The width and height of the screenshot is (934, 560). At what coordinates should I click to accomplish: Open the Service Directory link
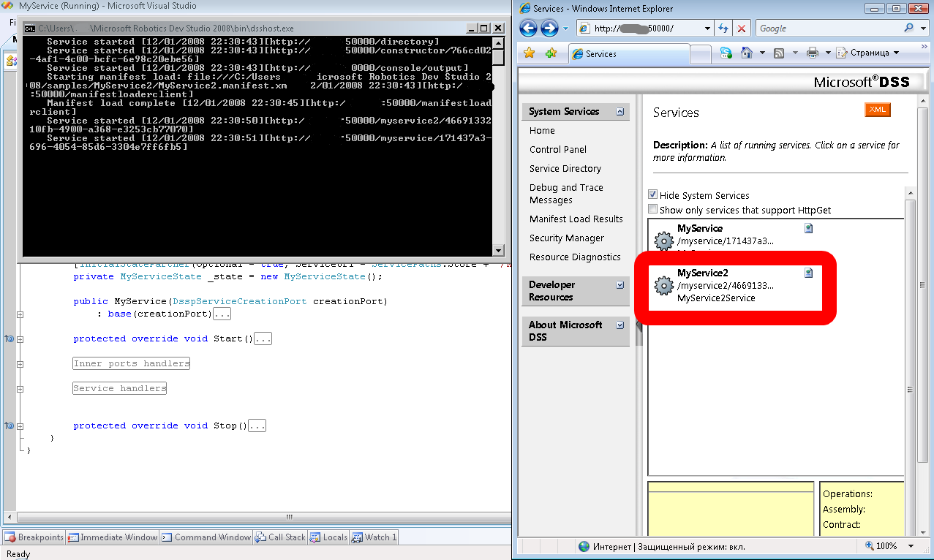(565, 168)
